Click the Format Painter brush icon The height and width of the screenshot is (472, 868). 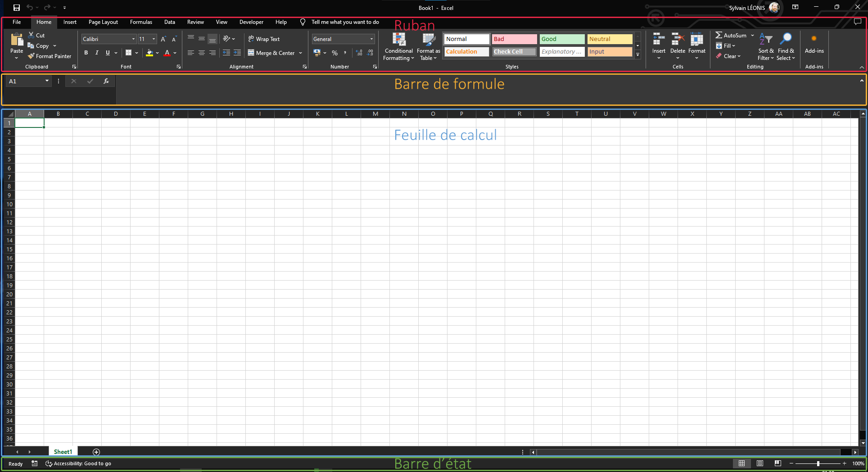(x=31, y=56)
